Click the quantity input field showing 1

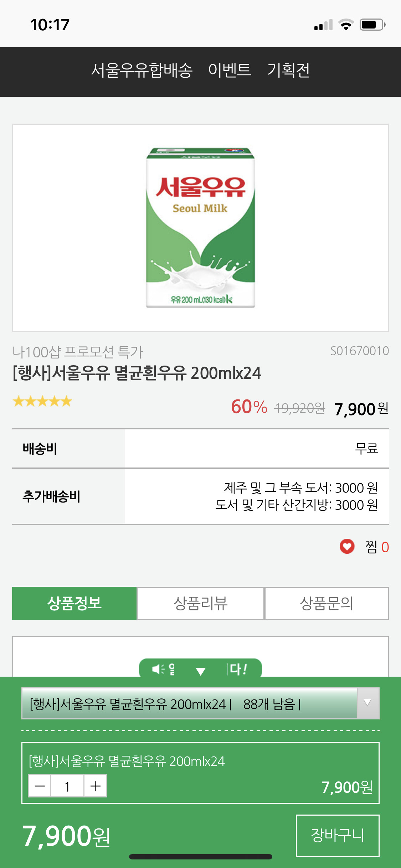click(x=67, y=786)
